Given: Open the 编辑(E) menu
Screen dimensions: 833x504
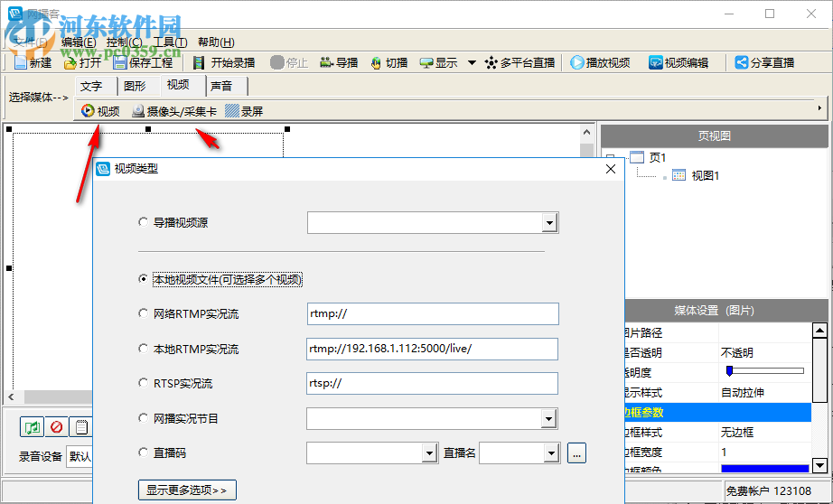Looking at the screenshot, I should pos(79,42).
